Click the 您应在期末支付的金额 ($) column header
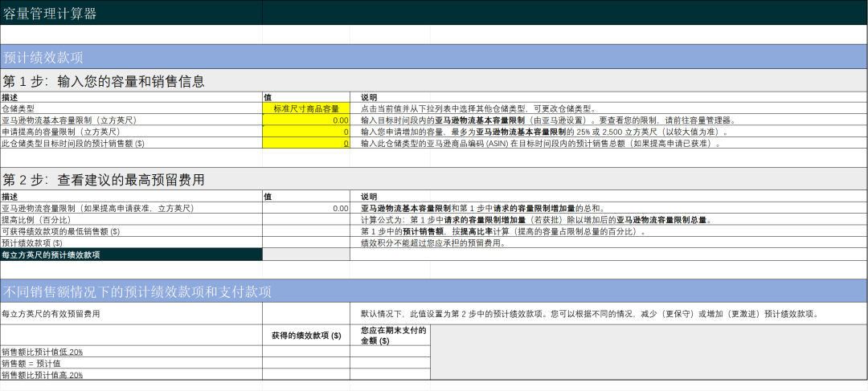The height and width of the screenshot is (391, 868). pos(391,335)
